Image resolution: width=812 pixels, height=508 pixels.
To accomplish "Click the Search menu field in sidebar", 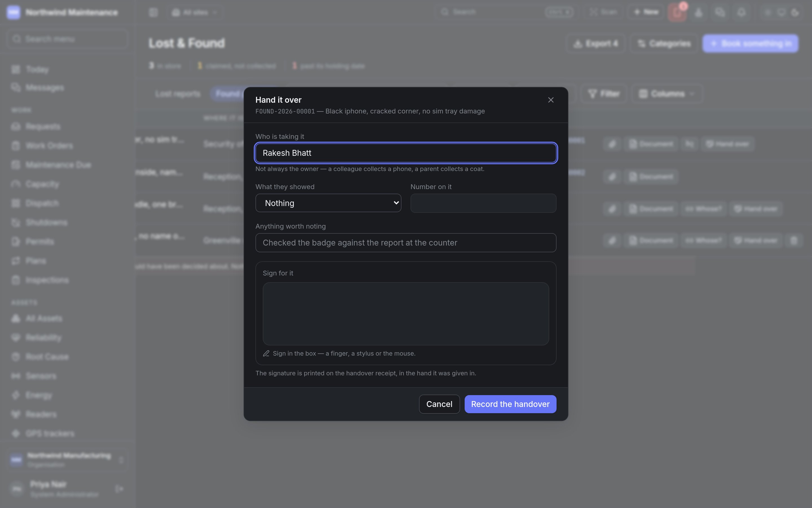I will [x=67, y=39].
